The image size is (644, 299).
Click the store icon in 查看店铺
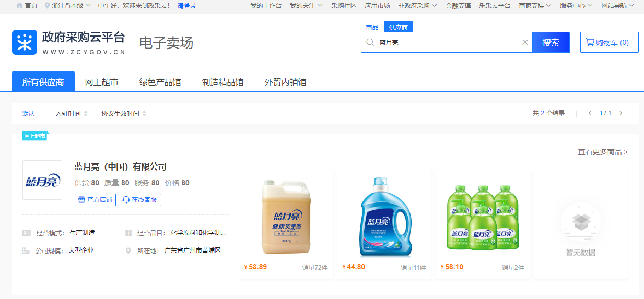(x=81, y=199)
